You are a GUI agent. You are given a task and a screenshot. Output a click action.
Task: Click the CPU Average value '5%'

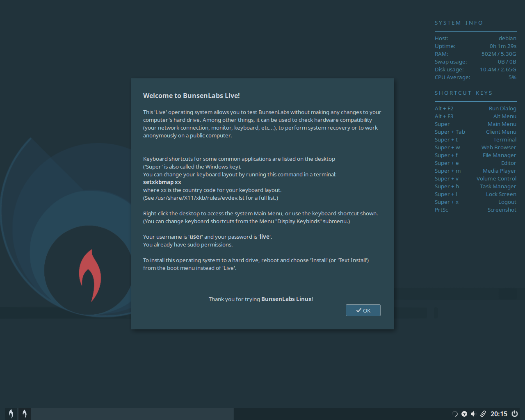click(x=512, y=77)
